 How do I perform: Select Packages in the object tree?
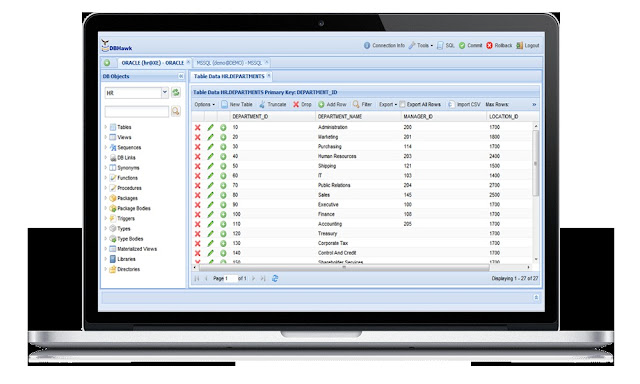coord(127,198)
